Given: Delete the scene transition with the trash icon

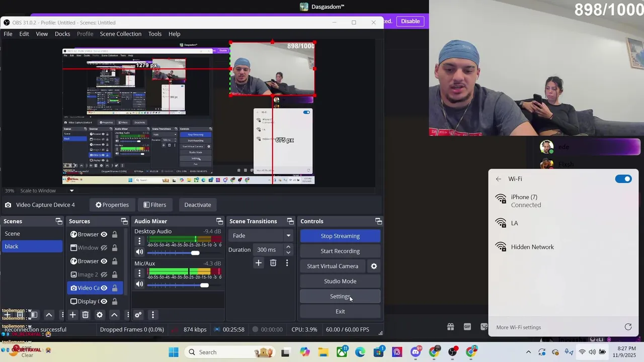Looking at the screenshot, I should pyautogui.click(x=273, y=263).
